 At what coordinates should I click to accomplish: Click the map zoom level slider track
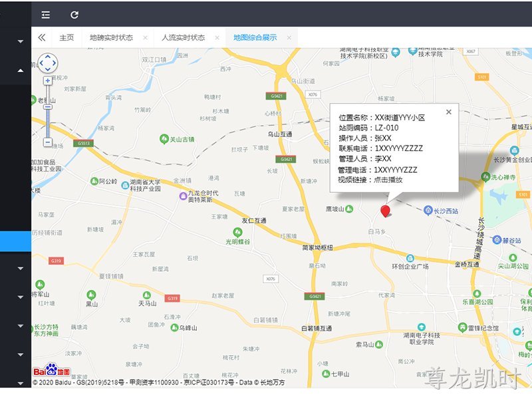click(x=48, y=111)
